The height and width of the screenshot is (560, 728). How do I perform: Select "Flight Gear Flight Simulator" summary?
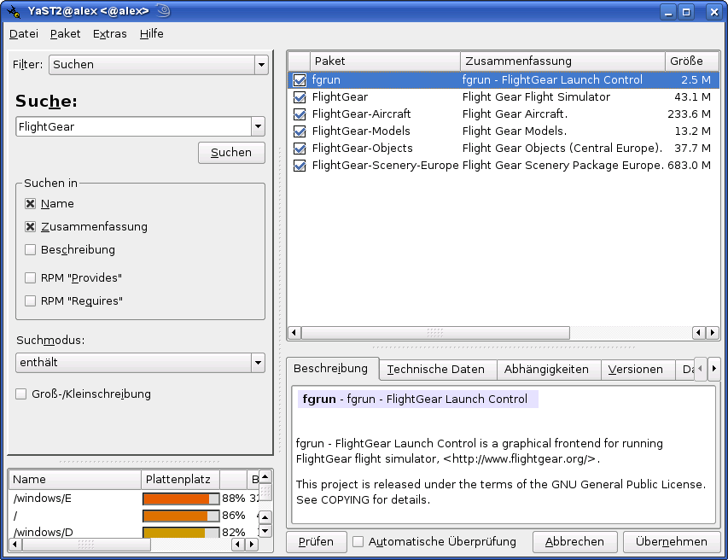[536, 97]
